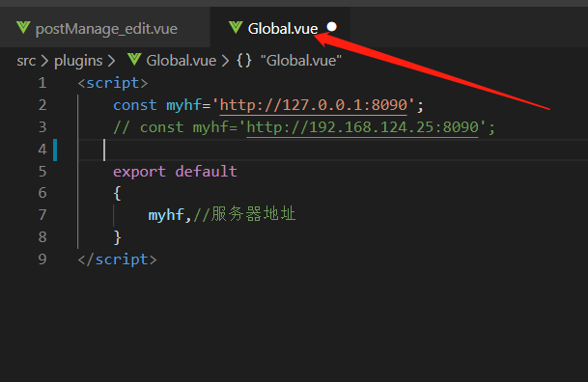Click myhf inside the export object
Image resolution: width=588 pixels, height=382 pixels.
166,215
